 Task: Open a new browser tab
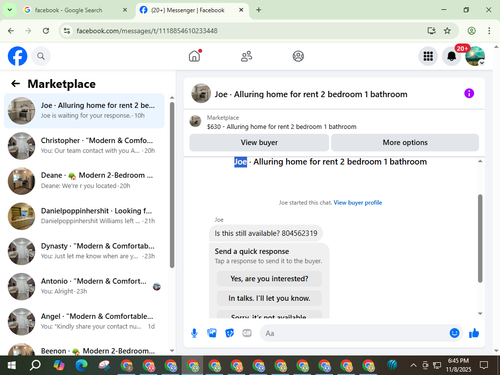(x=259, y=10)
